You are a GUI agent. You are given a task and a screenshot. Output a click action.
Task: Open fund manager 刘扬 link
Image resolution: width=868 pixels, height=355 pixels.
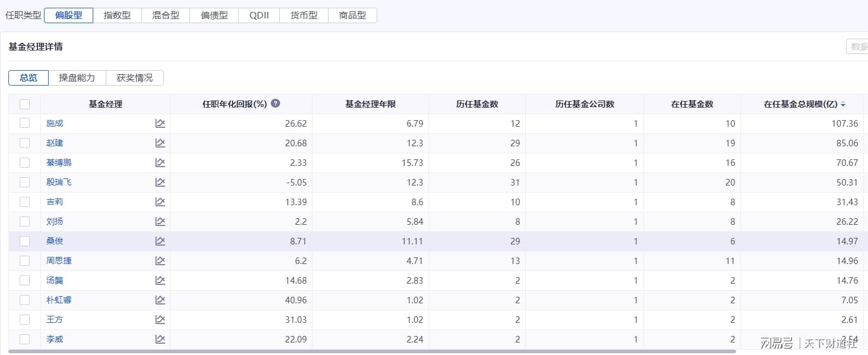[55, 221]
